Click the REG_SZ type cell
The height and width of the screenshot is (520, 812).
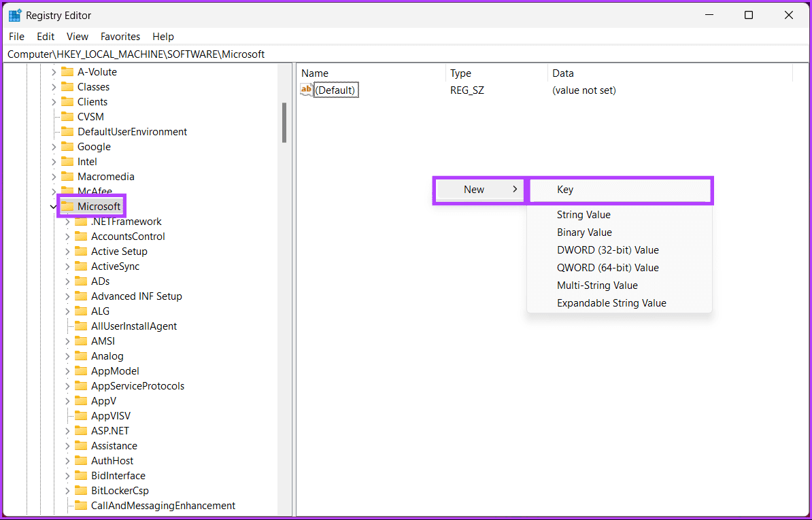tap(467, 90)
